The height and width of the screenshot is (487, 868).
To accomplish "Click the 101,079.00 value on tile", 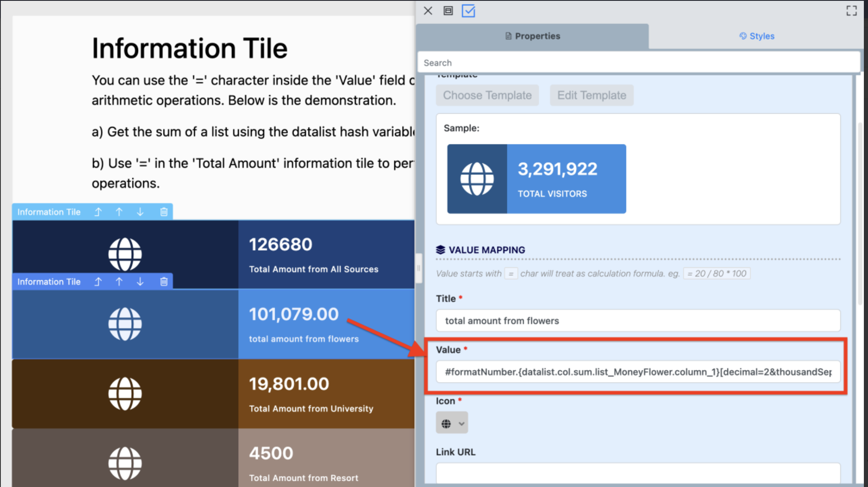I will [294, 314].
